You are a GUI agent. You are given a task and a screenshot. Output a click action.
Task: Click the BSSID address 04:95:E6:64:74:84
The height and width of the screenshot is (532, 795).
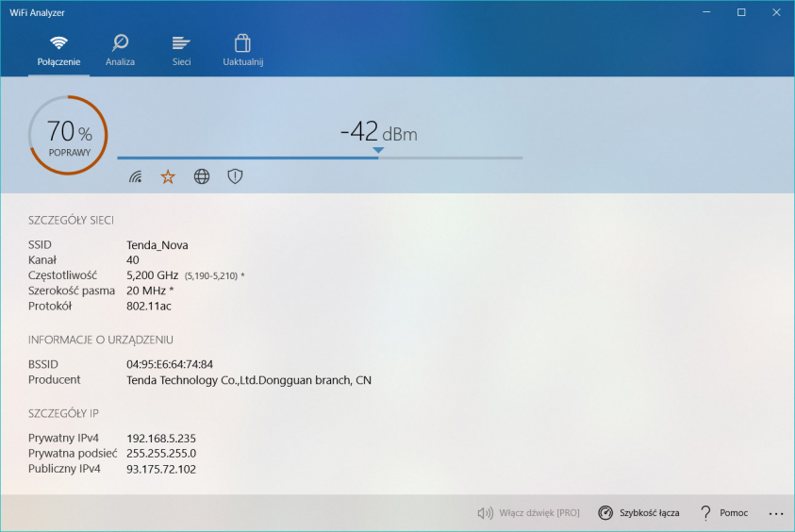(170, 364)
